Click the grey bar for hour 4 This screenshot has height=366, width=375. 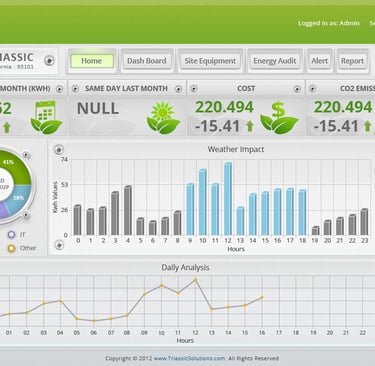tap(128, 210)
